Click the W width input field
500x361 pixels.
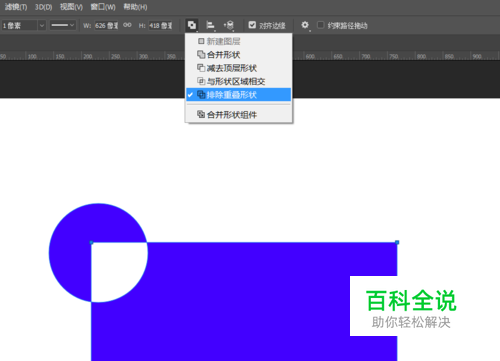click(x=106, y=25)
